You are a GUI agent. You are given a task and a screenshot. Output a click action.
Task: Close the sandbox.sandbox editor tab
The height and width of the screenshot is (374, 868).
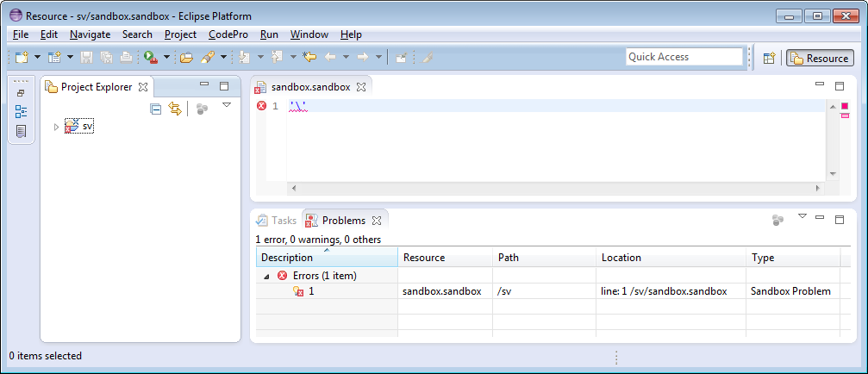point(361,87)
